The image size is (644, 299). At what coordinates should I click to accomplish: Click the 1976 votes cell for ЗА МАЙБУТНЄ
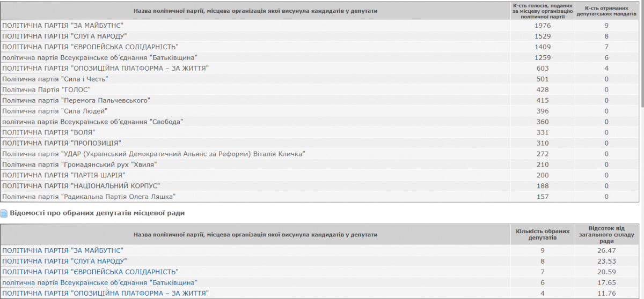point(542,25)
